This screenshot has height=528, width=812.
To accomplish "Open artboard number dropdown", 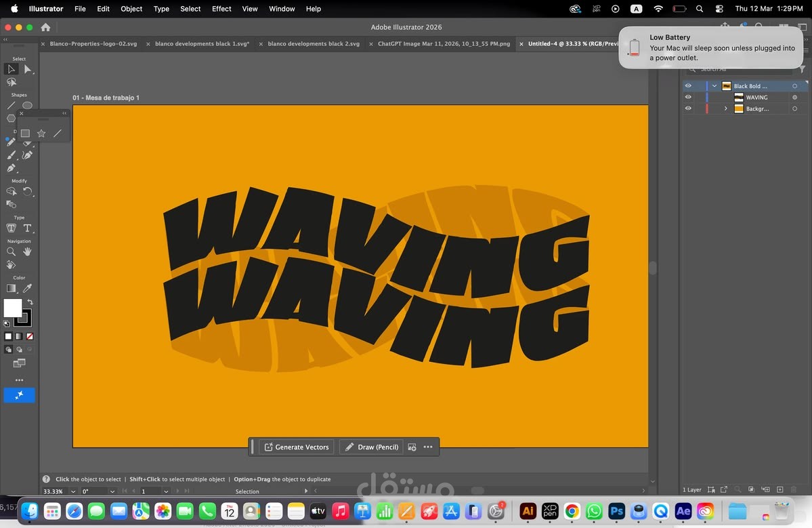I will tap(166, 491).
